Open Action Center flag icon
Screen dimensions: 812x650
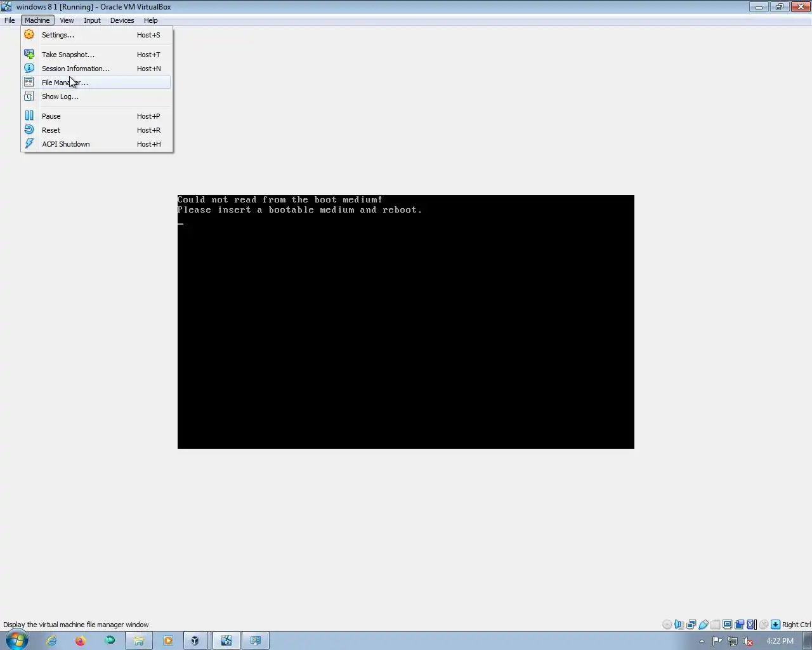click(x=717, y=641)
